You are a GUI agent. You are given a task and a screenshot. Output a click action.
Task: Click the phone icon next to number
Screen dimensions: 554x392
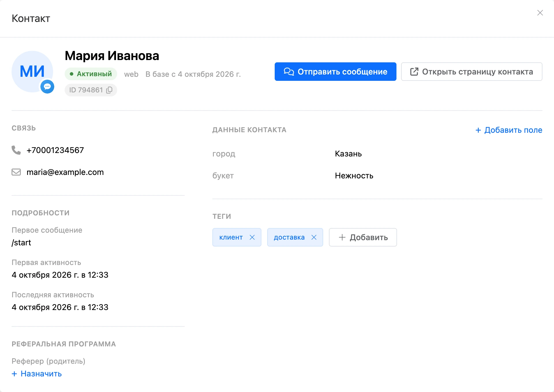(x=16, y=150)
